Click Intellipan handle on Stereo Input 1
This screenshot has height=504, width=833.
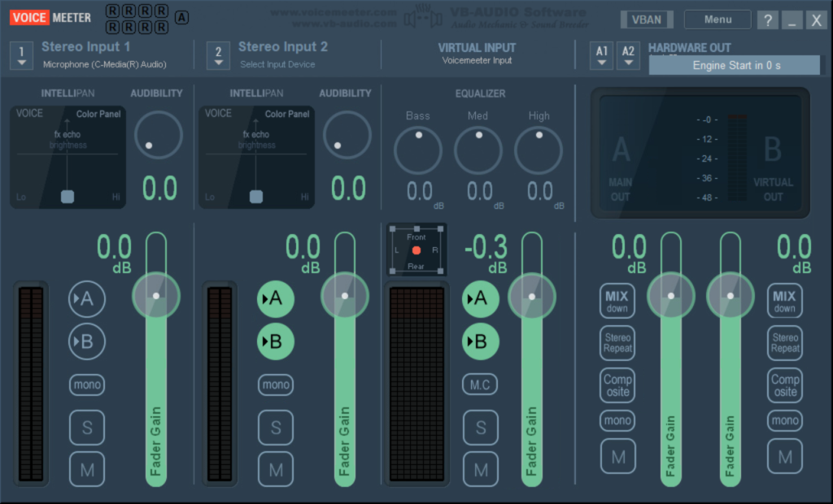68,197
